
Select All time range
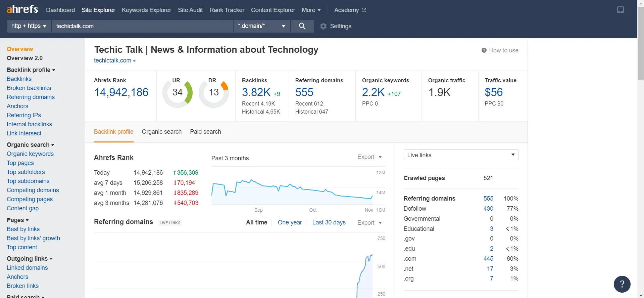click(x=257, y=222)
